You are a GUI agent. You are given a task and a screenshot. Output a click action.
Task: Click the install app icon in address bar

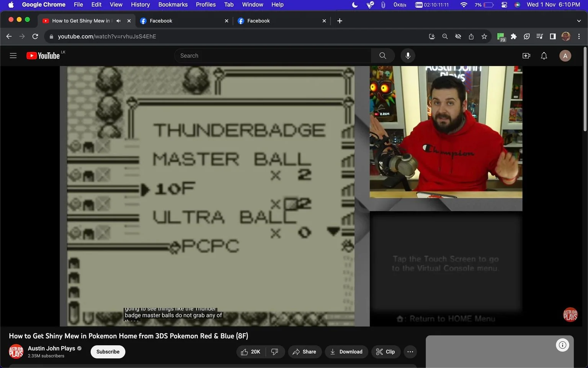(x=432, y=36)
